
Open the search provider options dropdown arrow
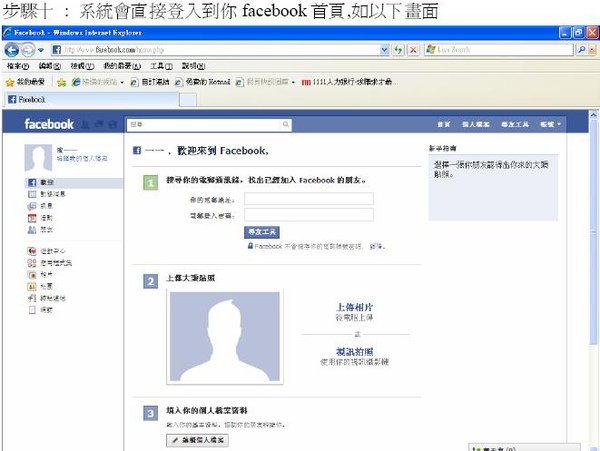592,50
